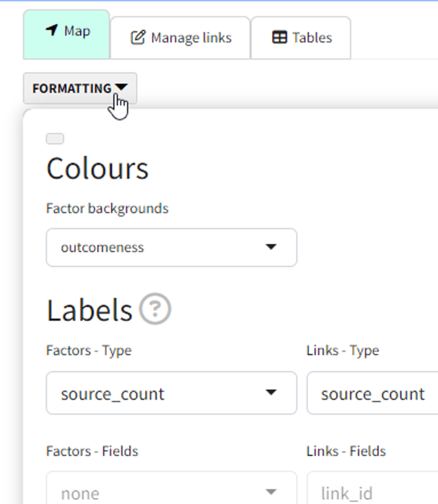Click the Colours section heading

97,169
